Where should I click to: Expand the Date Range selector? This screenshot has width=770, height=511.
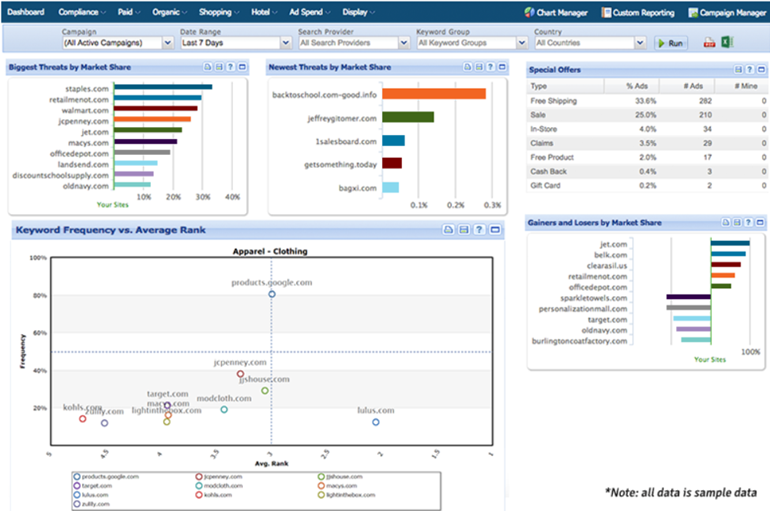click(234, 44)
